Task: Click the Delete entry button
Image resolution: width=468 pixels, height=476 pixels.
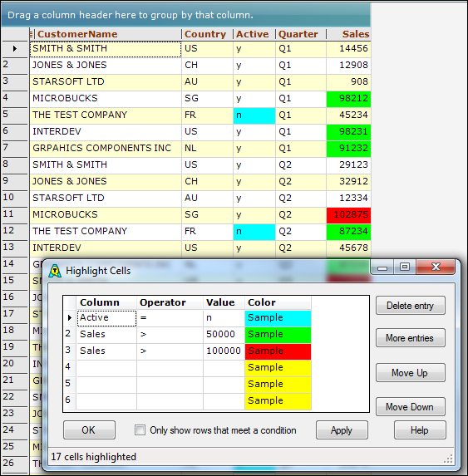Action: 411,306
